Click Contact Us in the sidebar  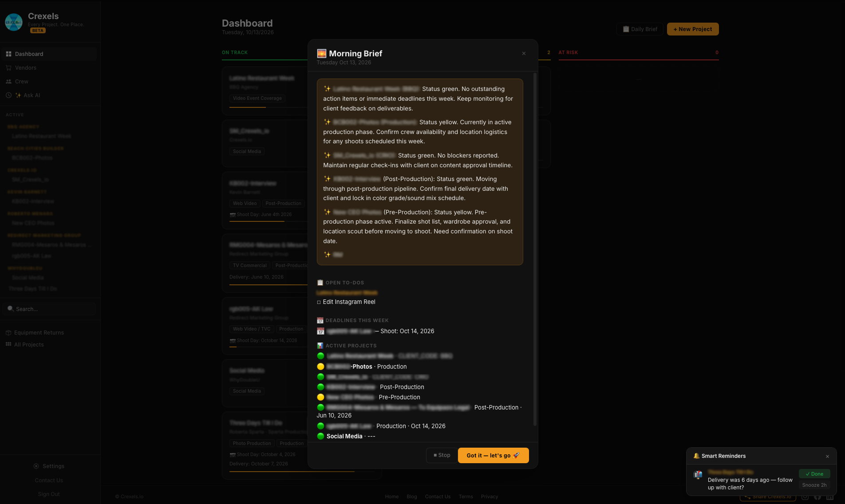click(x=49, y=480)
